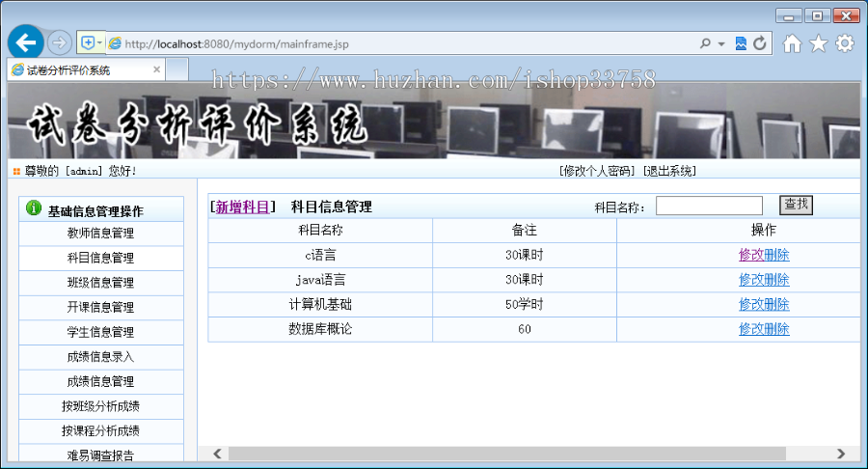Expand the shield icon dropdown arrow
Image resolution: width=868 pixels, height=469 pixels.
99,42
